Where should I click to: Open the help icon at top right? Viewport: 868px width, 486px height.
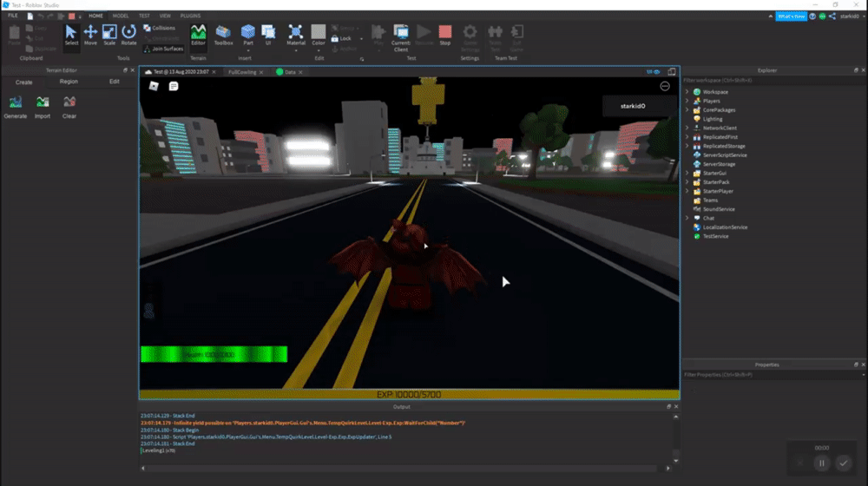812,16
